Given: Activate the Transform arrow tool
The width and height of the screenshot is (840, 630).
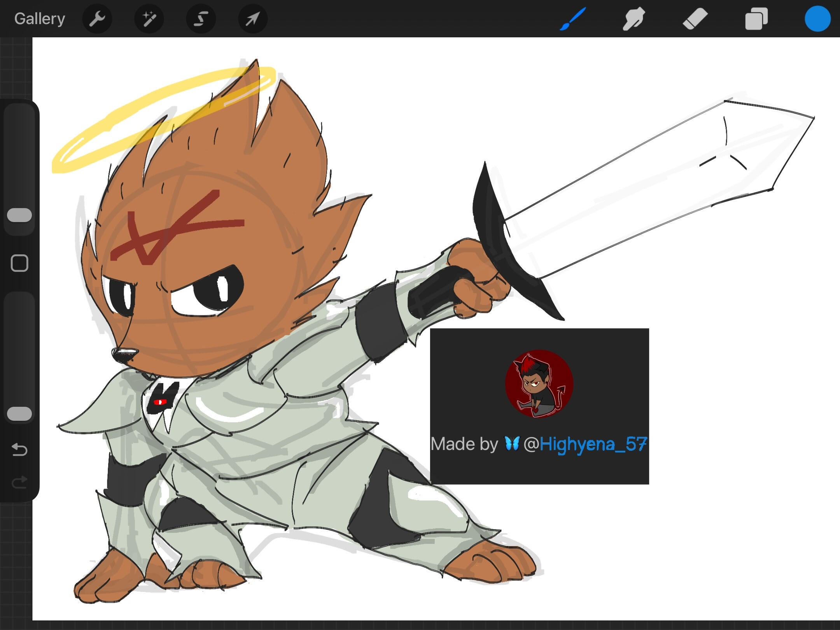Looking at the screenshot, I should pyautogui.click(x=252, y=19).
